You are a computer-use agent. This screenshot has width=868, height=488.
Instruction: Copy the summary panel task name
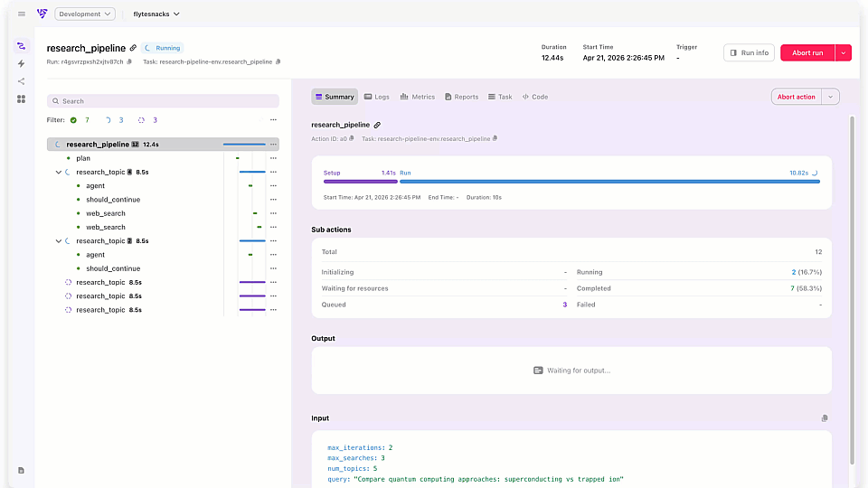[x=495, y=139]
